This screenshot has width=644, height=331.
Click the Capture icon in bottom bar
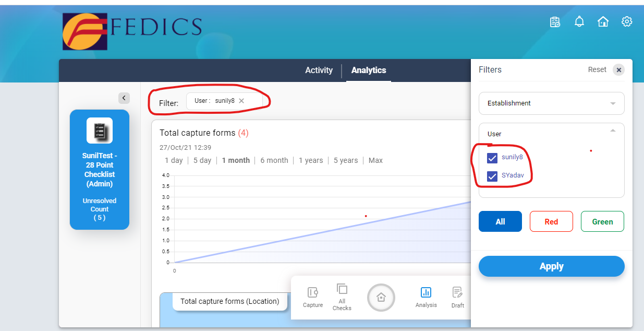313,292
